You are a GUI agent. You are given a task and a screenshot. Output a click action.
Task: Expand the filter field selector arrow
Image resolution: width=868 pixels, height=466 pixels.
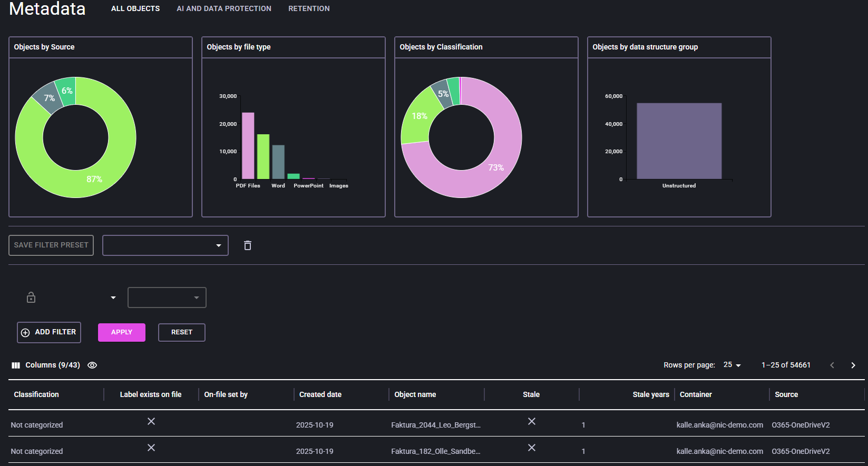pos(113,298)
